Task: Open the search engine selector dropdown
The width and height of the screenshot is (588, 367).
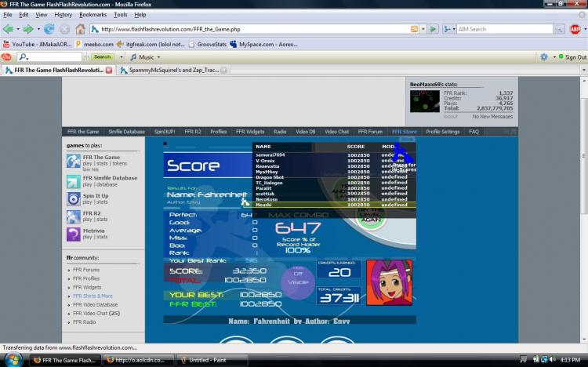Action: coord(449,29)
